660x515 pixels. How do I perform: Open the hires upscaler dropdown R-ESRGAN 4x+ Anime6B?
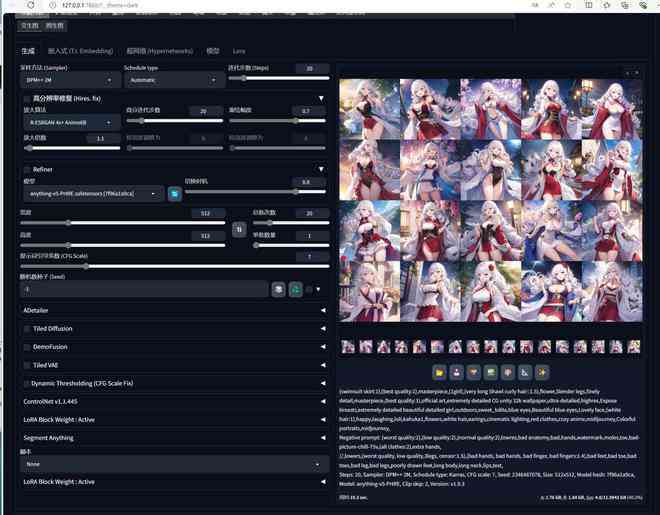(71, 122)
